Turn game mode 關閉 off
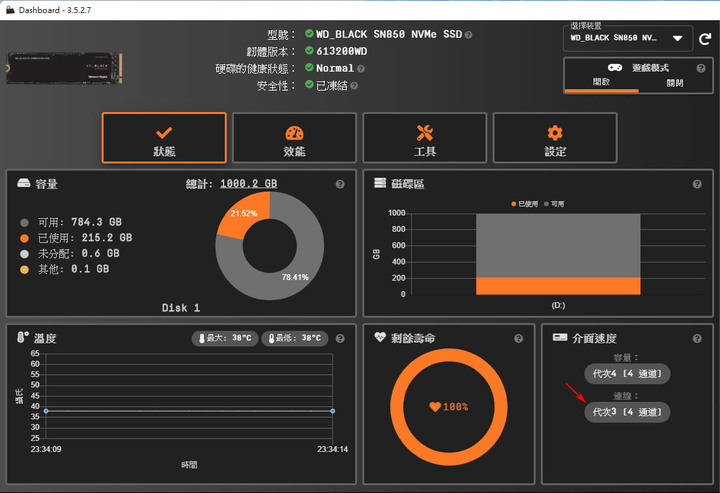Image resolution: width=720 pixels, height=493 pixels. pos(675,83)
